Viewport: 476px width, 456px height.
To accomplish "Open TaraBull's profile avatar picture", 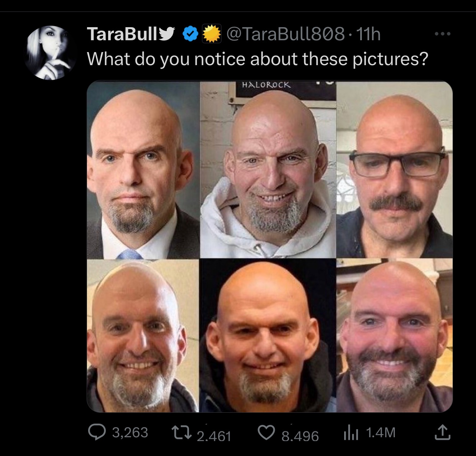I will [51, 53].
